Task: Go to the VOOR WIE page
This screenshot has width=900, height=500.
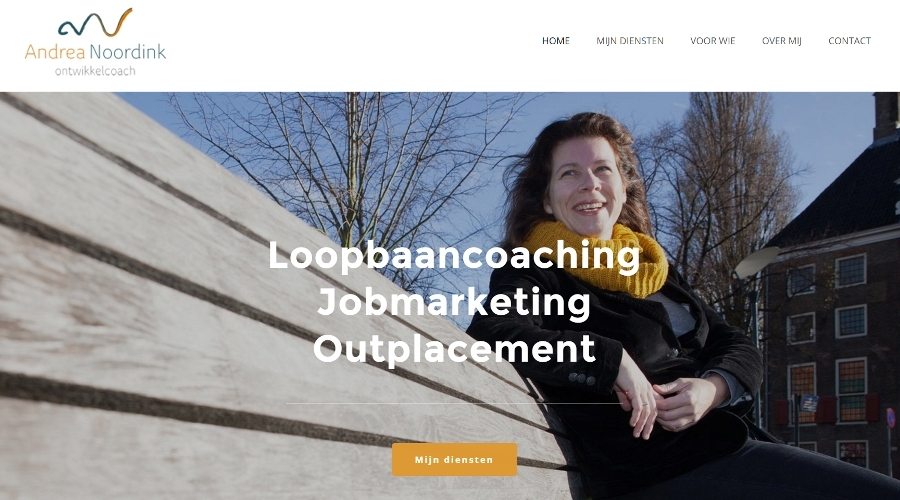Action: coord(712,41)
